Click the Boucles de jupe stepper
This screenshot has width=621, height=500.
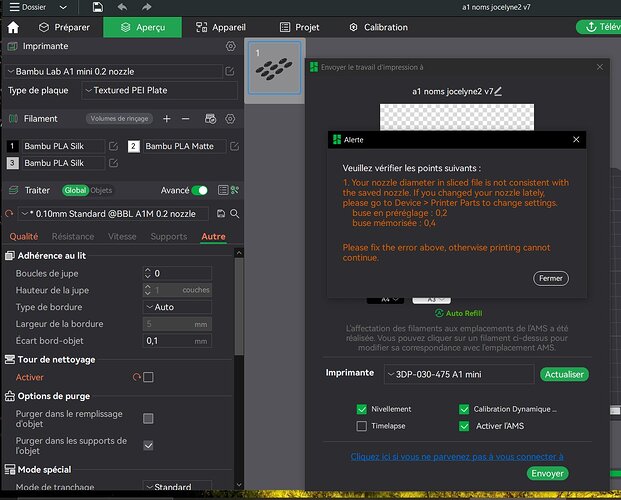[147, 273]
